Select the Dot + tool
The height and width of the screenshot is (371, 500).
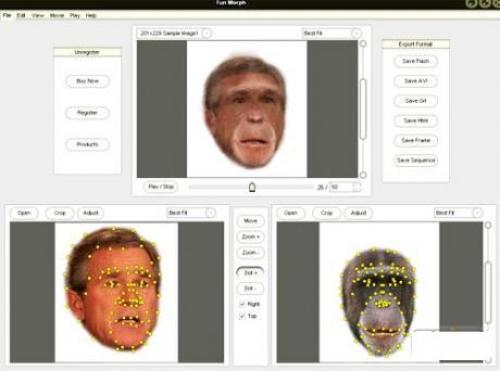point(250,273)
